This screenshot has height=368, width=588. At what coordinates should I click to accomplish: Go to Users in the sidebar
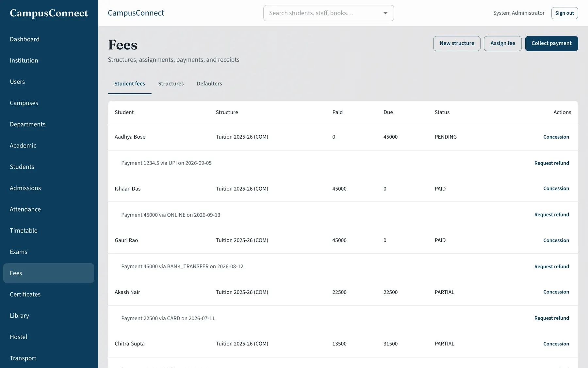click(x=49, y=82)
